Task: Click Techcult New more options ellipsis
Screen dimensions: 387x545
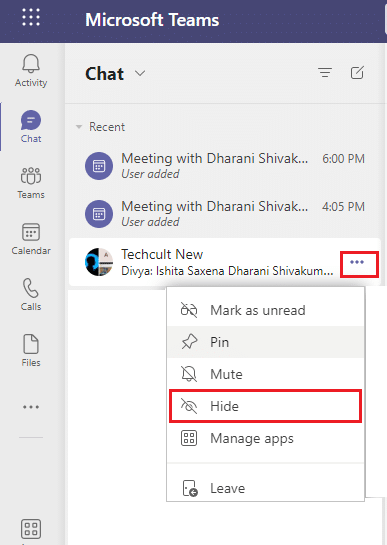Action: [x=357, y=262]
